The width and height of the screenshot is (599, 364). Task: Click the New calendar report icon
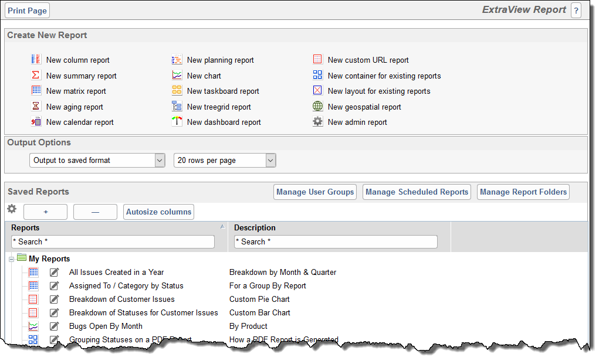pos(36,122)
